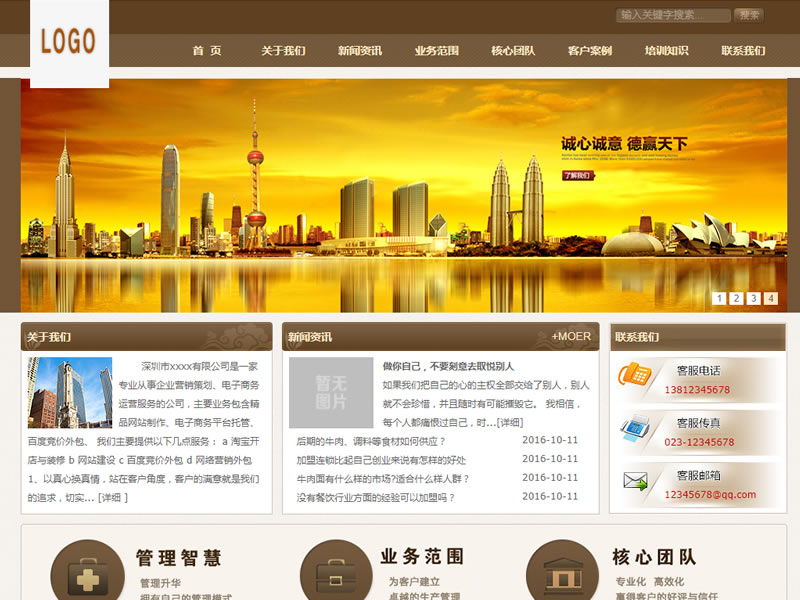
Task: Click the building photo in 关于我们 panel
Action: 70,392
